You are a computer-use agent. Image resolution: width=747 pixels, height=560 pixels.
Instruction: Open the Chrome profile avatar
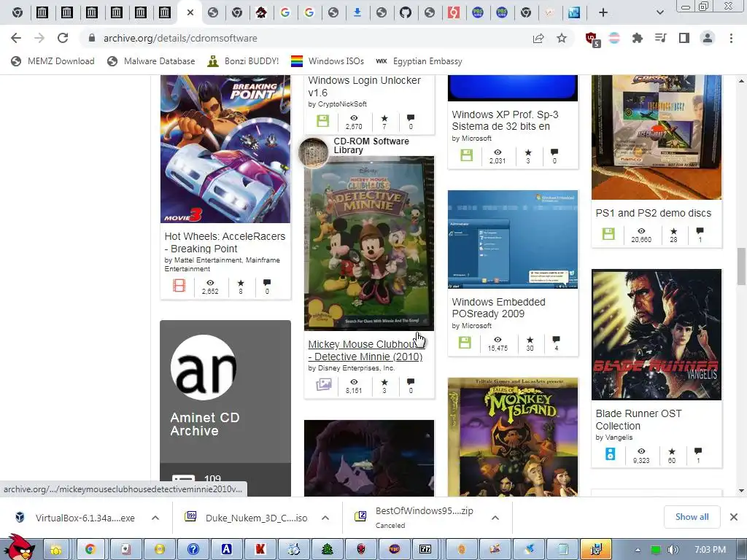pyautogui.click(x=708, y=38)
